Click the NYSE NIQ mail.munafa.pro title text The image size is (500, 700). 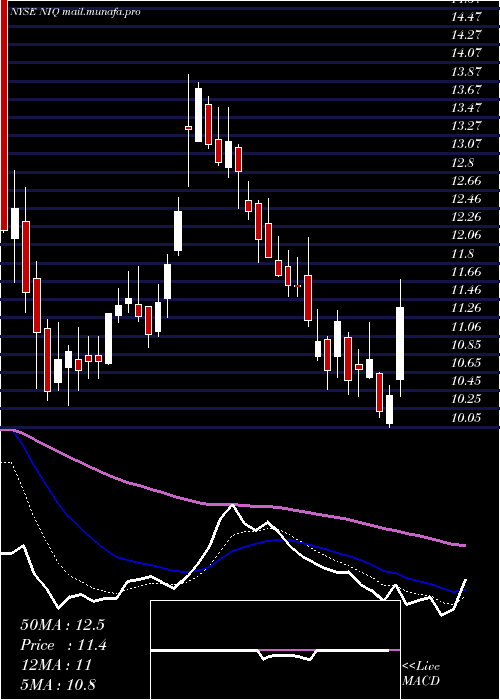point(75,12)
